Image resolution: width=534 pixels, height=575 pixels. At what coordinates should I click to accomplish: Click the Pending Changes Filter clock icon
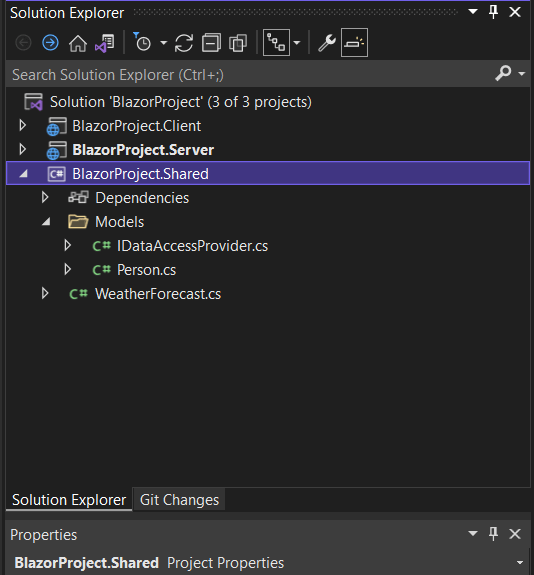[x=142, y=42]
